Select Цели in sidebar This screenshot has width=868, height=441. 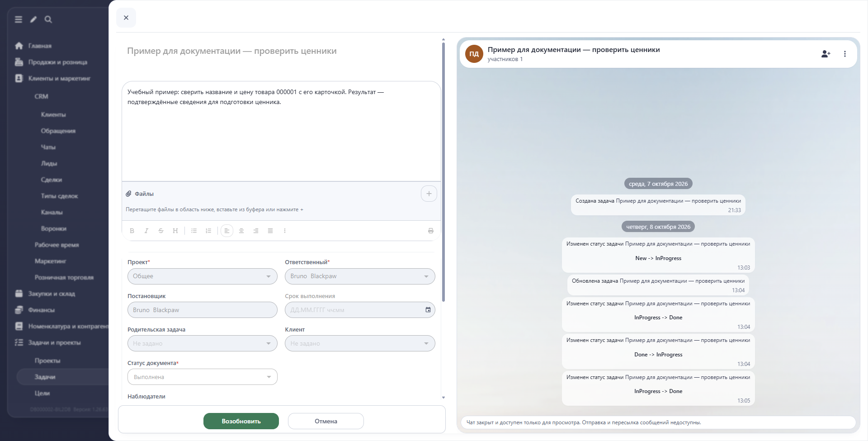point(42,393)
